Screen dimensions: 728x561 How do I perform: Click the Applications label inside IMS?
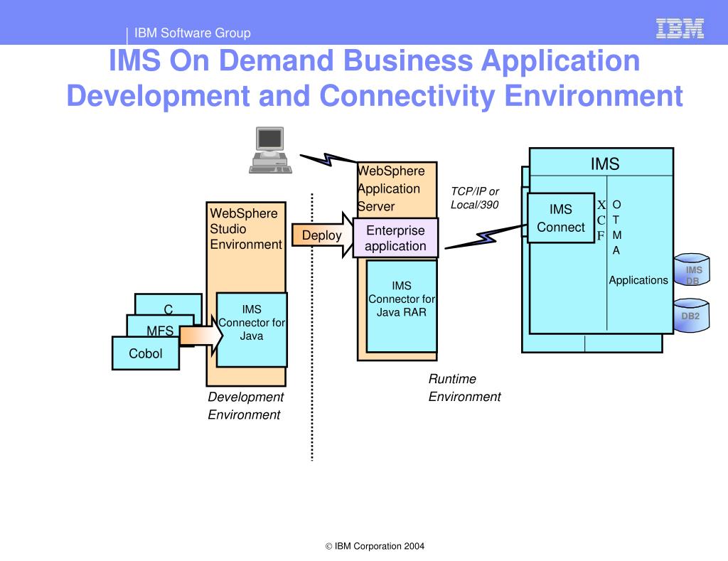click(x=638, y=280)
